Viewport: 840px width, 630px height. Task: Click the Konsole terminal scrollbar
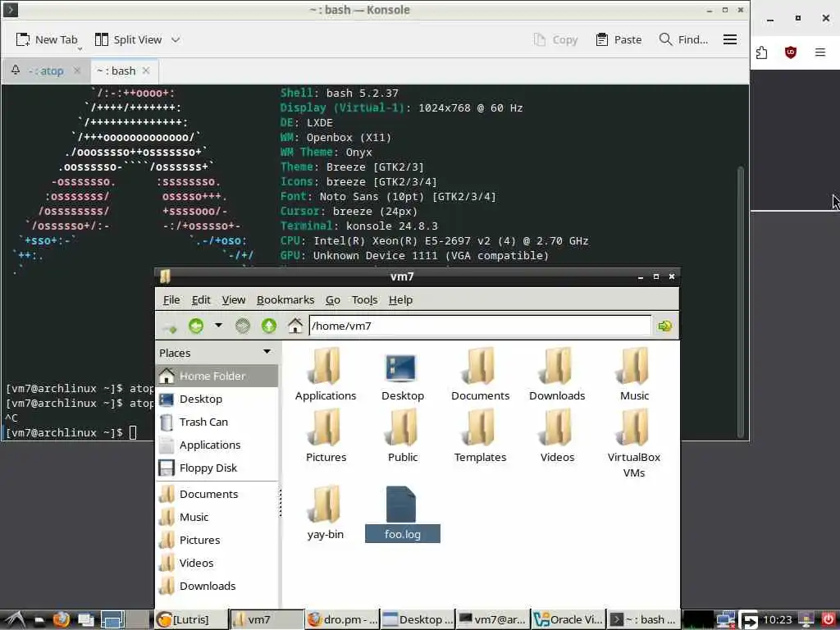(741, 302)
